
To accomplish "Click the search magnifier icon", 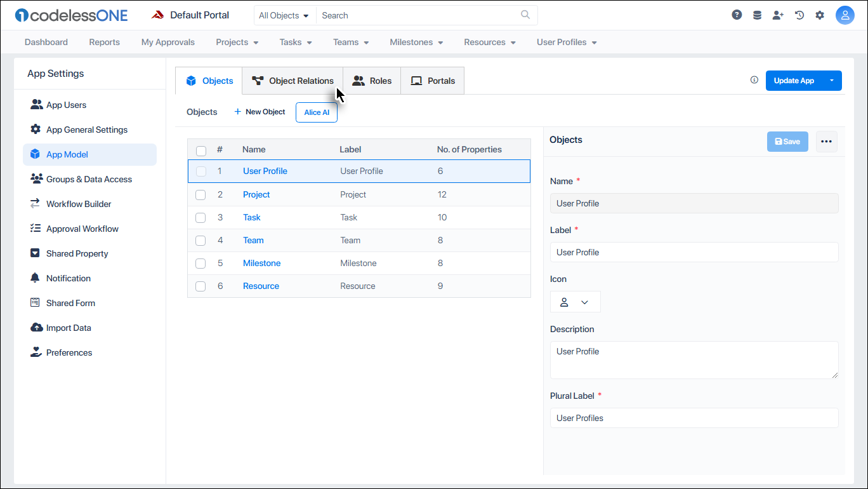I will [x=525, y=15].
